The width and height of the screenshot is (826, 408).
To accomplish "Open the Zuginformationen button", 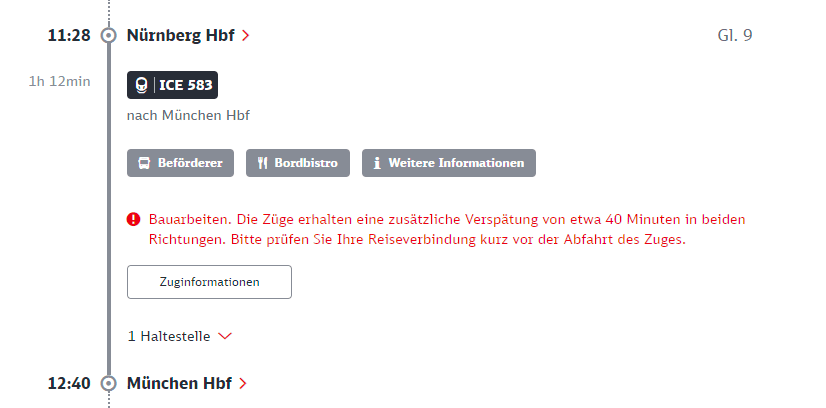I will click(x=209, y=282).
